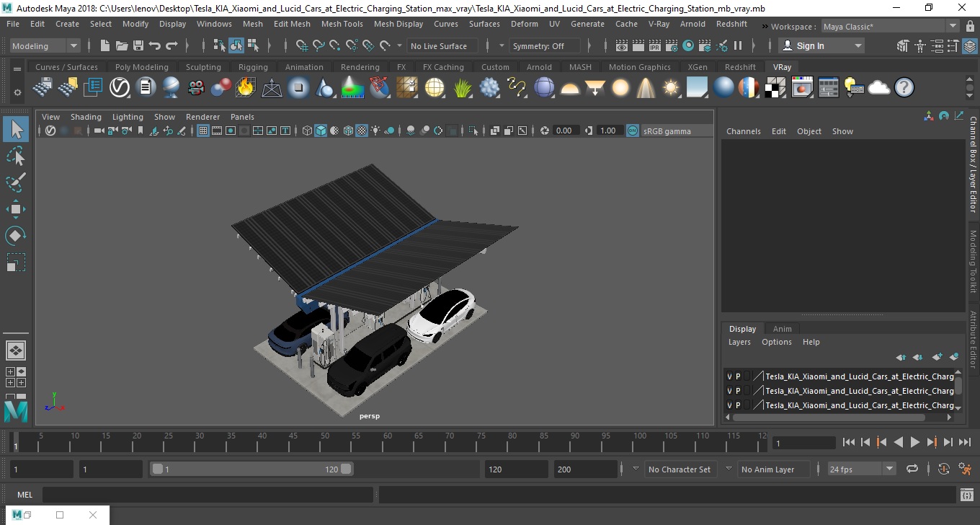Switch to the Poly Modeling shelf tab
The height and width of the screenshot is (525, 980).
point(141,67)
